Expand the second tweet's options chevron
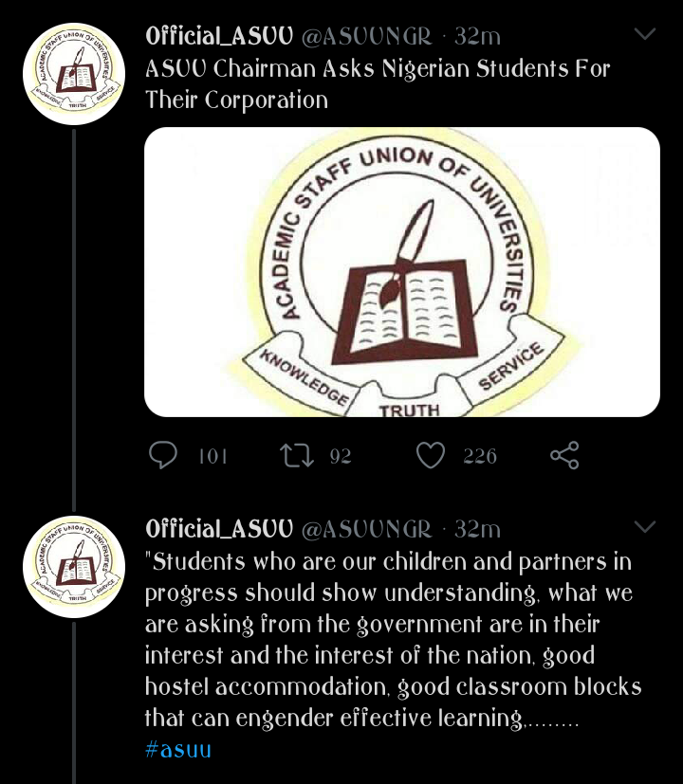This screenshot has width=683, height=784. click(644, 526)
